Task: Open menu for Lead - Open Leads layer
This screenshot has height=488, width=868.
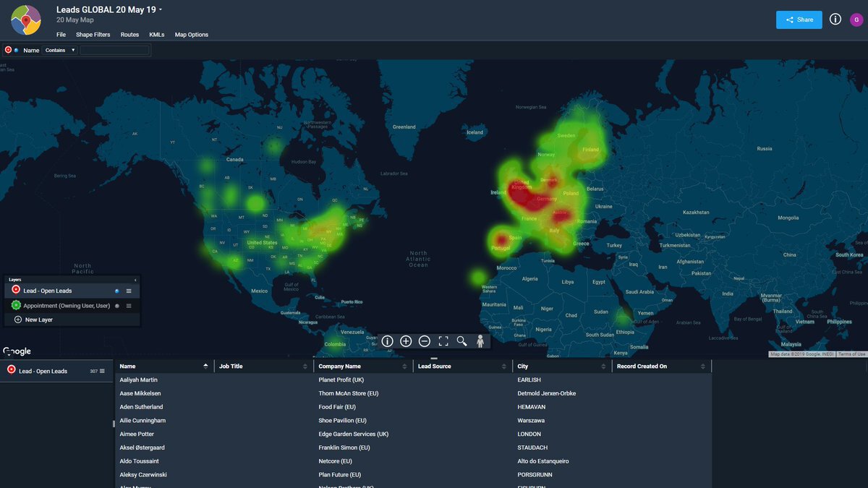Action: [129, 291]
